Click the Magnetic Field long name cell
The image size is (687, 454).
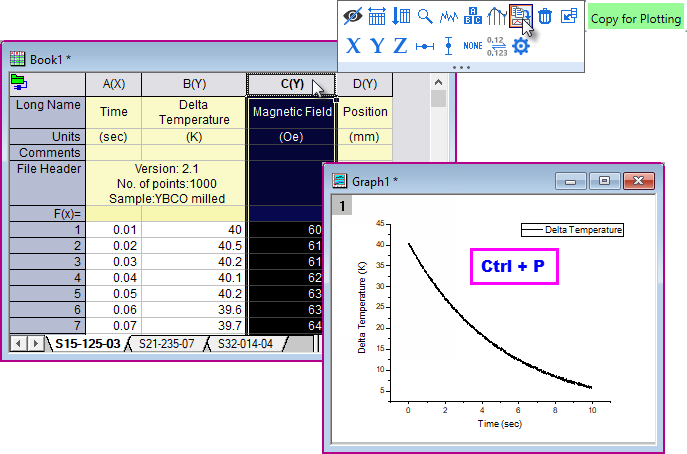click(291, 112)
